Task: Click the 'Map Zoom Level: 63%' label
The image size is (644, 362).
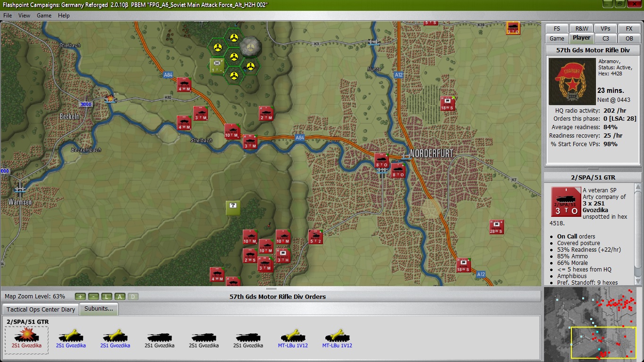Action: point(35,296)
